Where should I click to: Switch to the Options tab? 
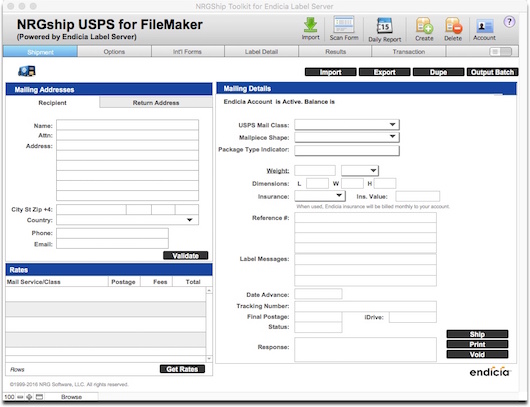[114, 52]
